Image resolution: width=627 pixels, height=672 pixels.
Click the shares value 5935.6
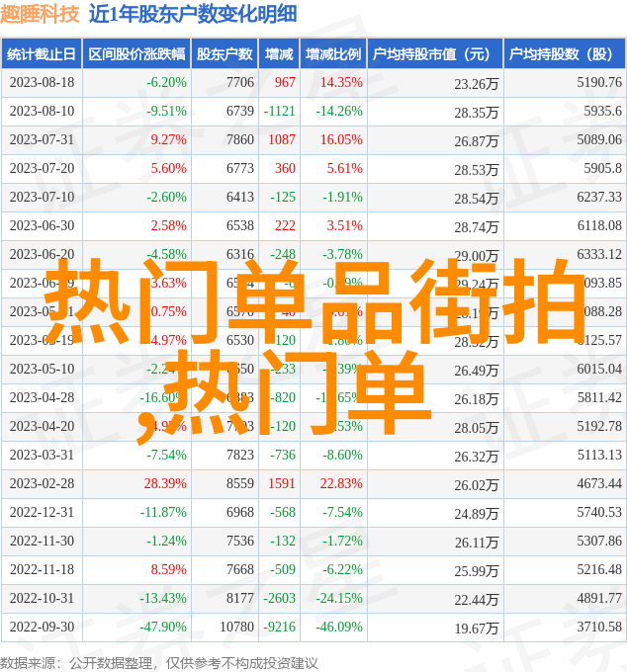click(602, 111)
